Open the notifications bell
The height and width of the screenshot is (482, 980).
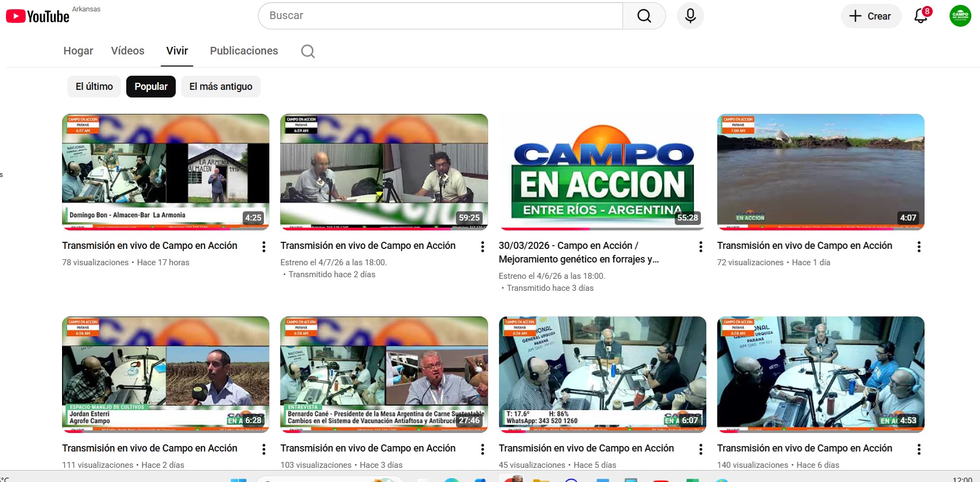[921, 16]
